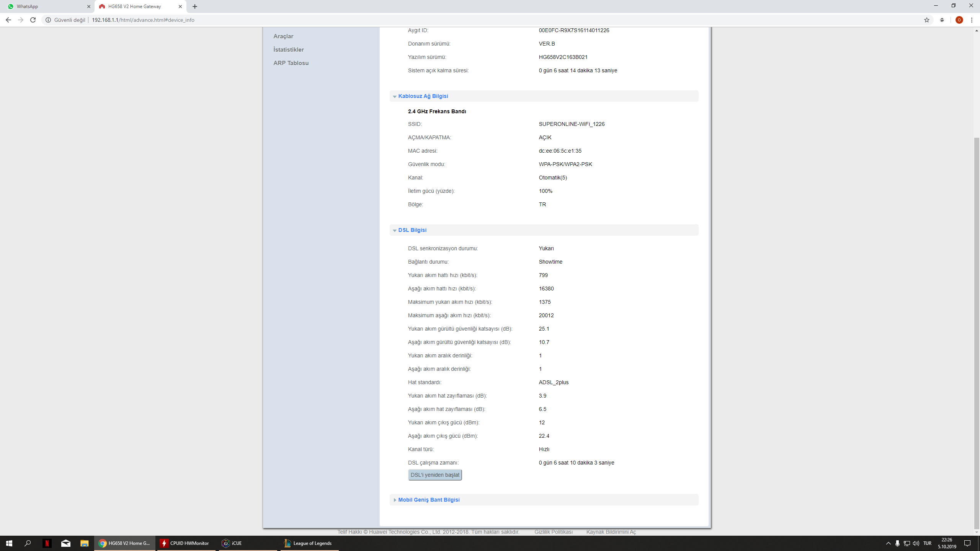Click the browser reload icon

click(x=33, y=20)
